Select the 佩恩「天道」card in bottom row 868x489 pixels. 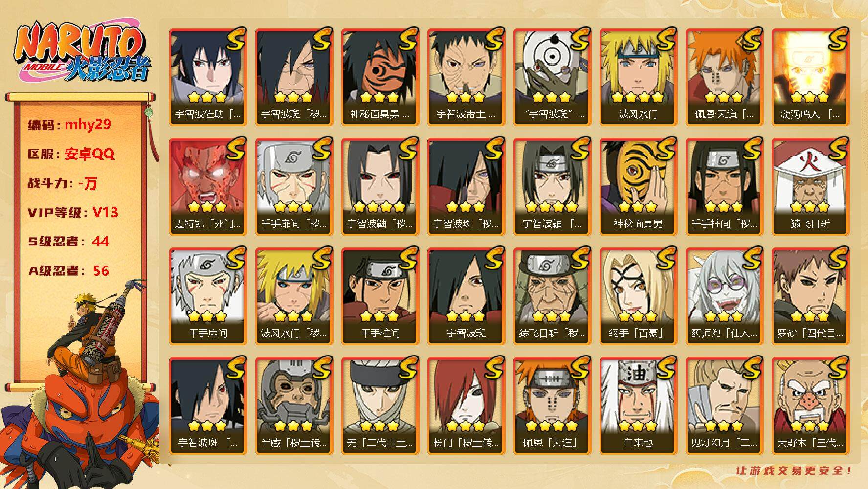552,406
